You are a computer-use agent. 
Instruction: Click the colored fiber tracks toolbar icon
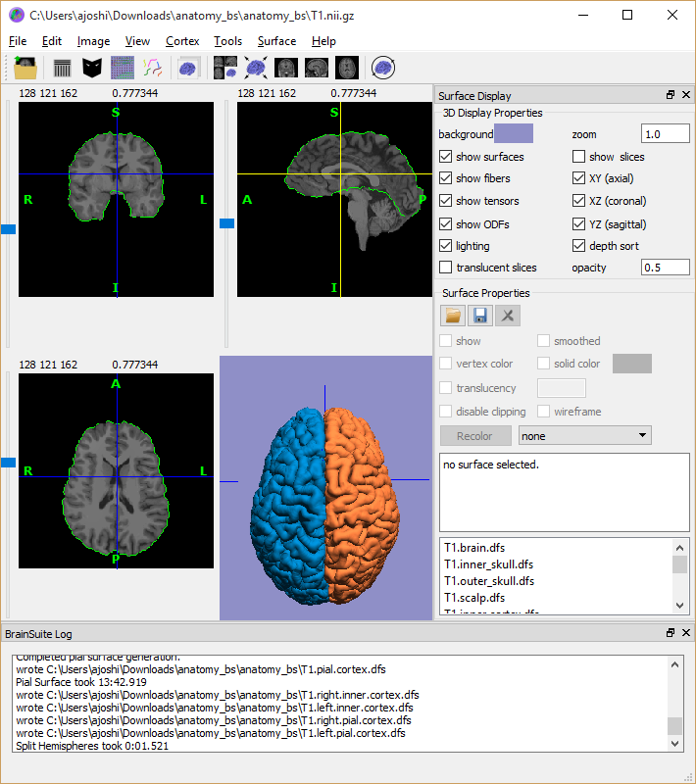[153, 68]
